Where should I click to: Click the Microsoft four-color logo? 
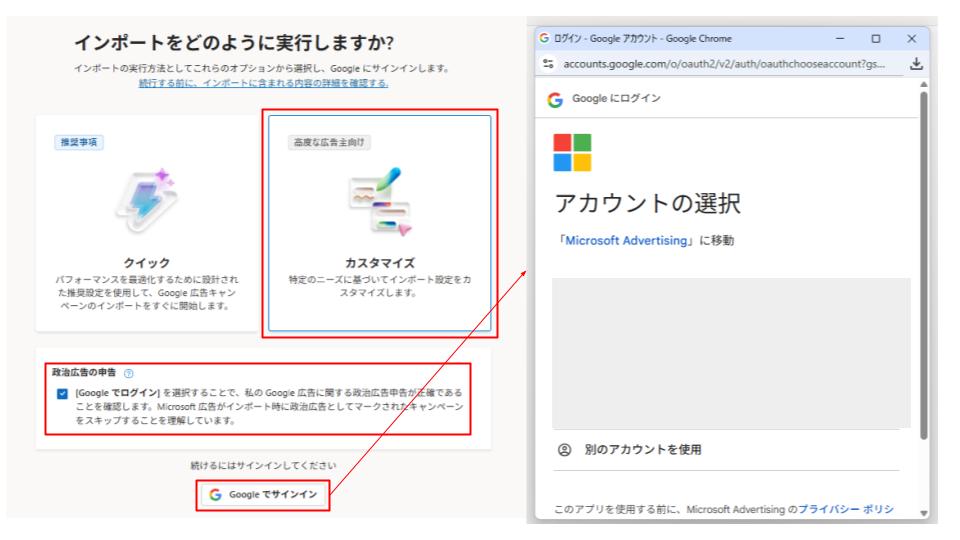(572, 153)
